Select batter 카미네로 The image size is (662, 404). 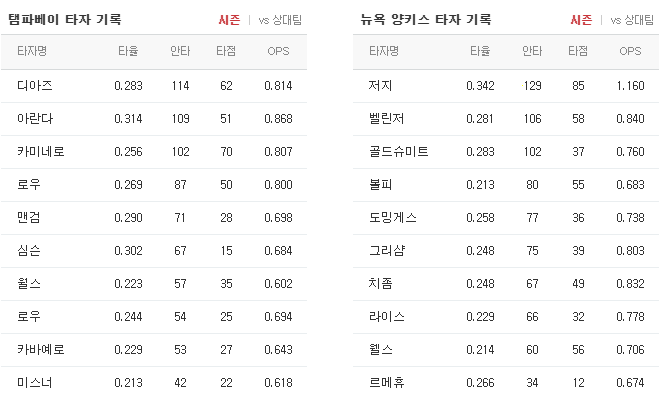point(41,152)
